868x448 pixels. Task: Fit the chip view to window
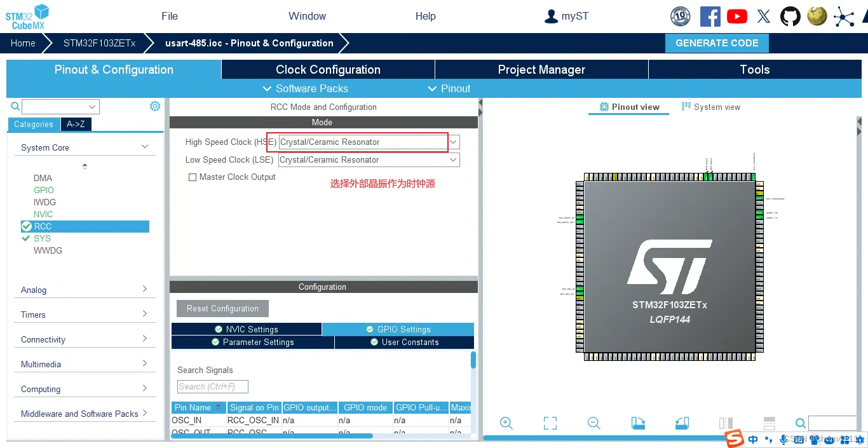550,423
